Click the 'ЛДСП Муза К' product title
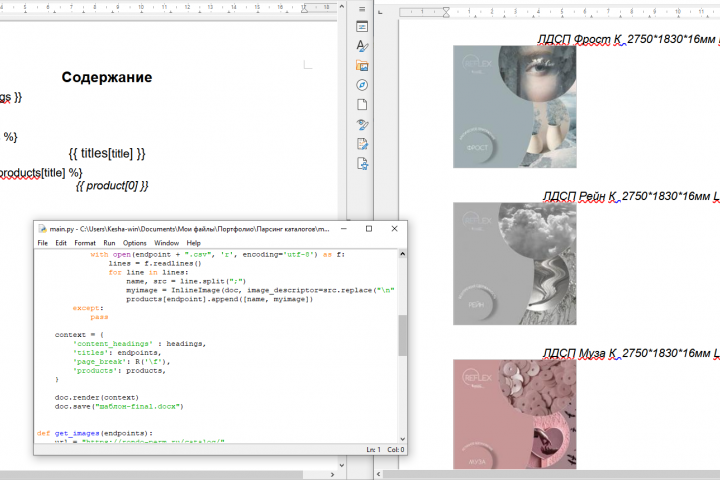This screenshot has height=480, width=720. [580, 354]
